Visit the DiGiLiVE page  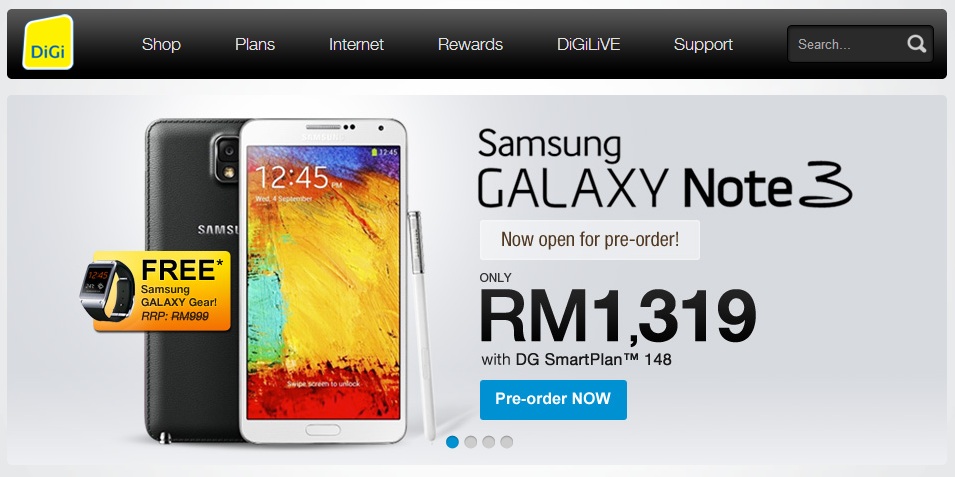(x=588, y=44)
